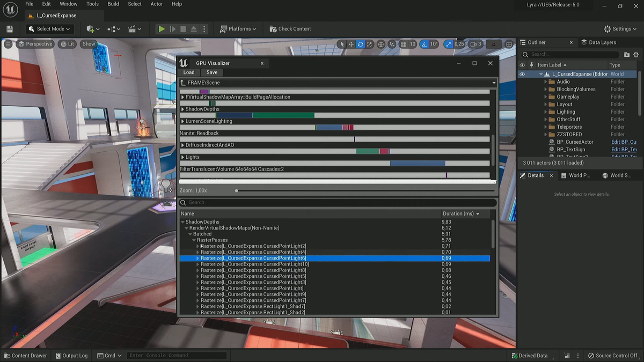This screenshot has width=644, height=362.
Task: Toggle scale snapping in viewport
Action: [448, 44]
